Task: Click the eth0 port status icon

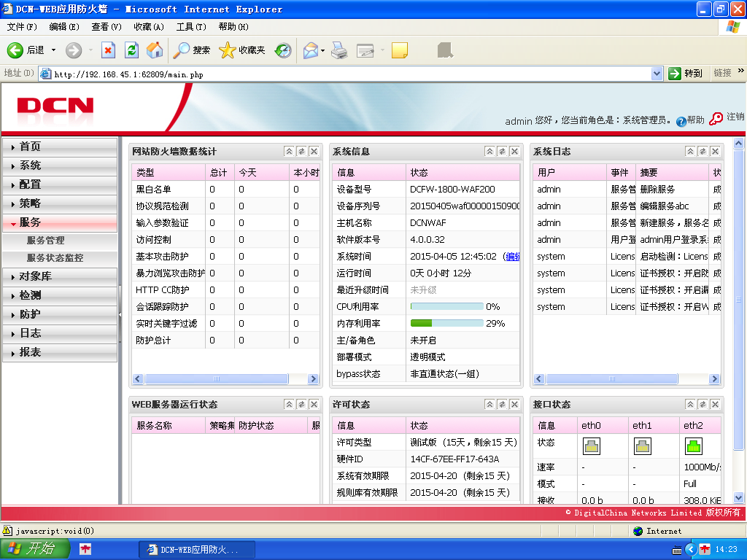Action: [591, 446]
